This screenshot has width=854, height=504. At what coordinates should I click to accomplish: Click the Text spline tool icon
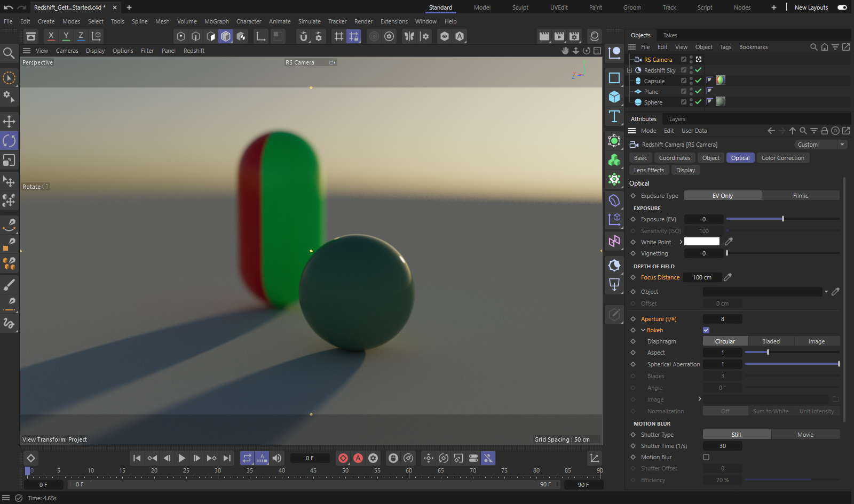[614, 116]
